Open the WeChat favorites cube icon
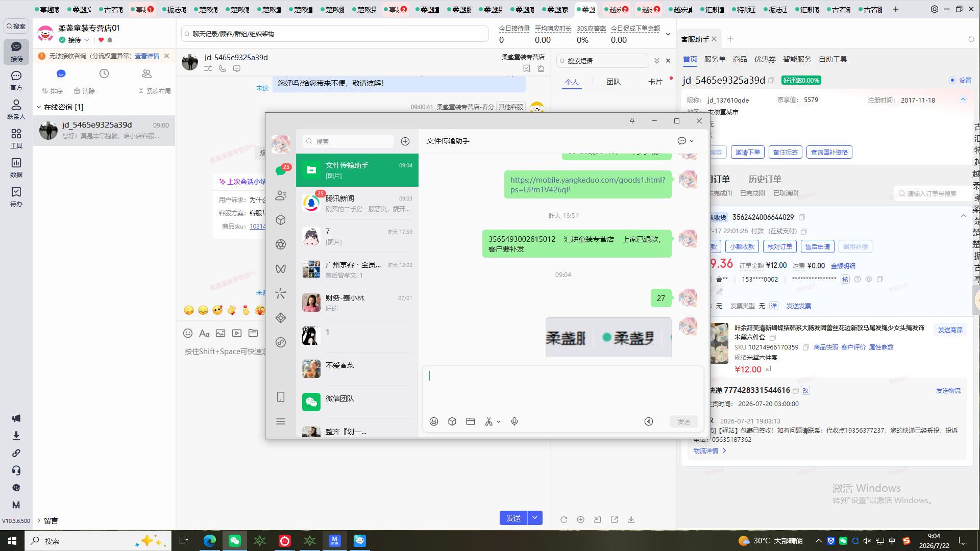The height and width of the screenshot is (551, 980). (281, 220)
